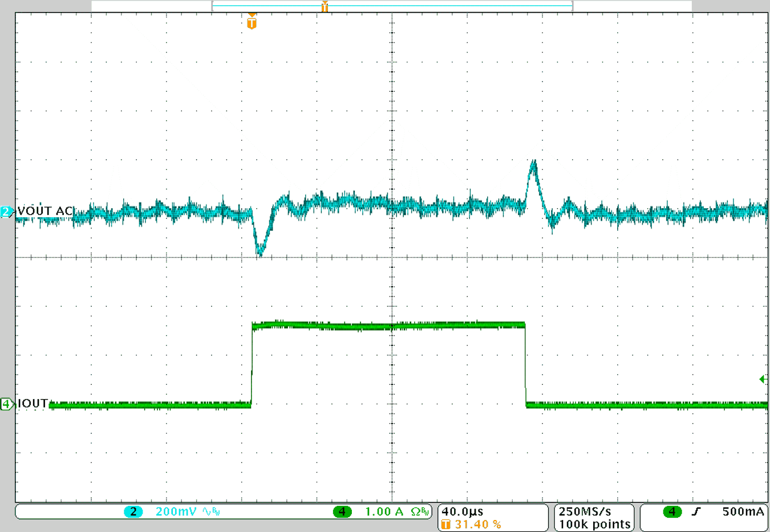This screenshot has height=532, width=770.
Task: Select the 40.0µs horizontal timebase readout
Action: click(463, 511)
